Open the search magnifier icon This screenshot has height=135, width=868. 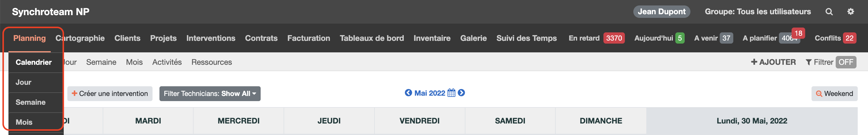click(x=829, y=12)
